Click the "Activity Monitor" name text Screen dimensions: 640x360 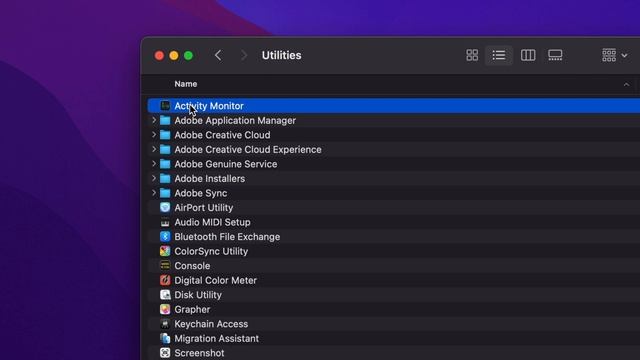pyautogui.click(x=209, y=106)
